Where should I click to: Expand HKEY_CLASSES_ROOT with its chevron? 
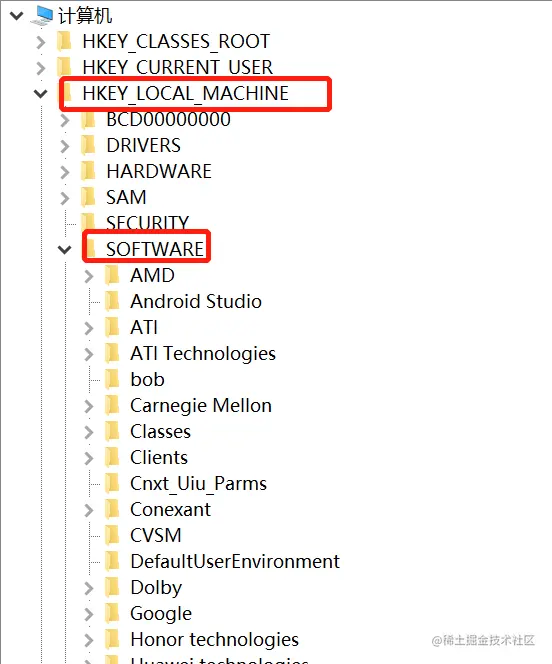(x=41, y=42)
